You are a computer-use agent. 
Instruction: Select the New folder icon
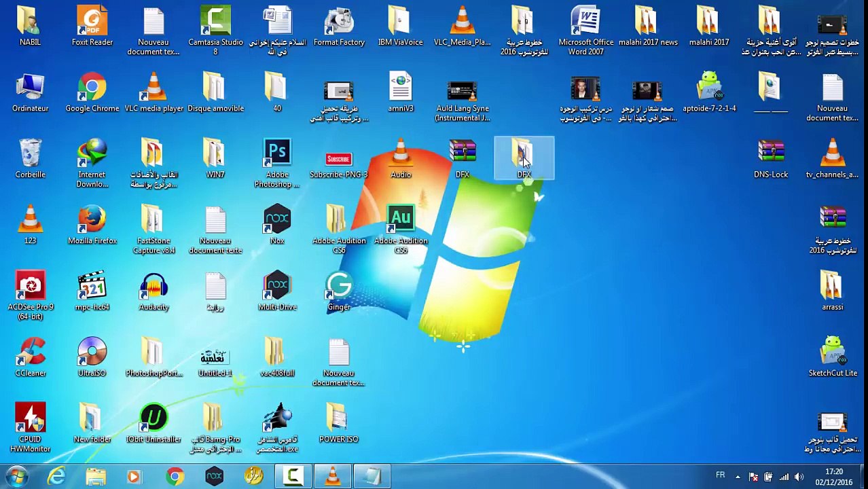[92, 422]
